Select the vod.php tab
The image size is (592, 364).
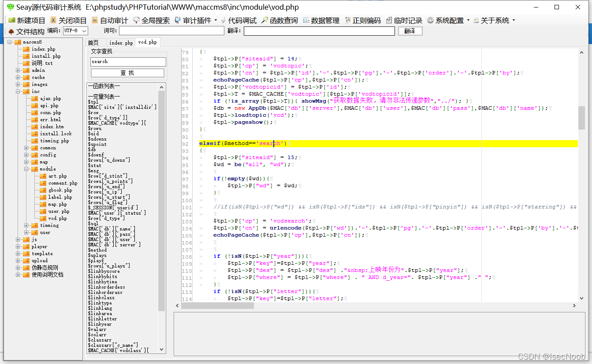pos(148,42)
